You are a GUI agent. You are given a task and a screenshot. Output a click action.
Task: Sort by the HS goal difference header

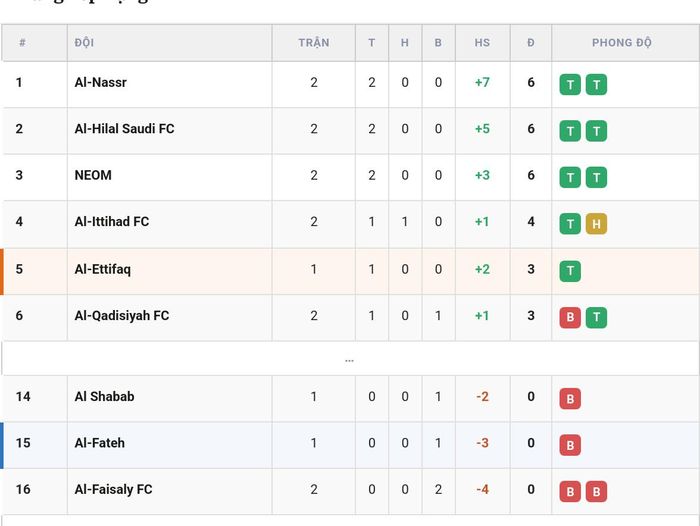coord(482,43)
